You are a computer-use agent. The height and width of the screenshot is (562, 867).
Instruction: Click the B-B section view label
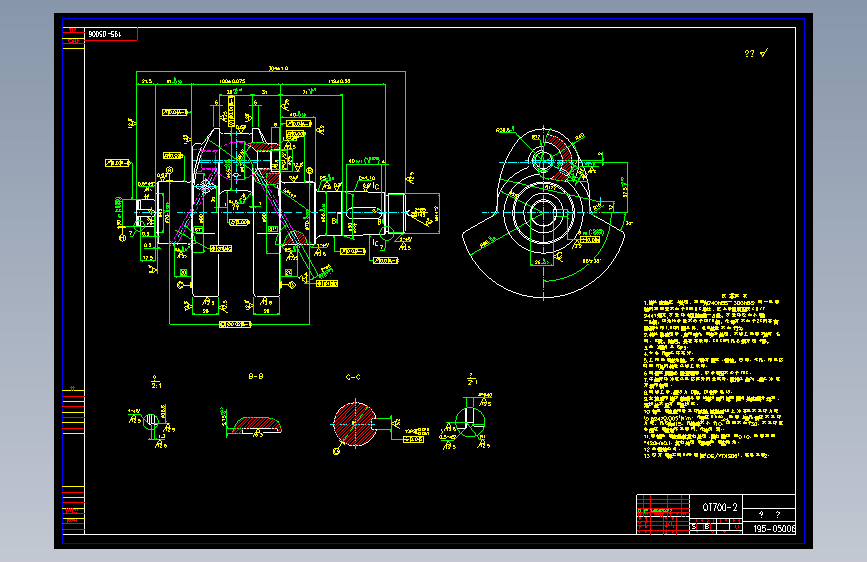tap(255, 376)
